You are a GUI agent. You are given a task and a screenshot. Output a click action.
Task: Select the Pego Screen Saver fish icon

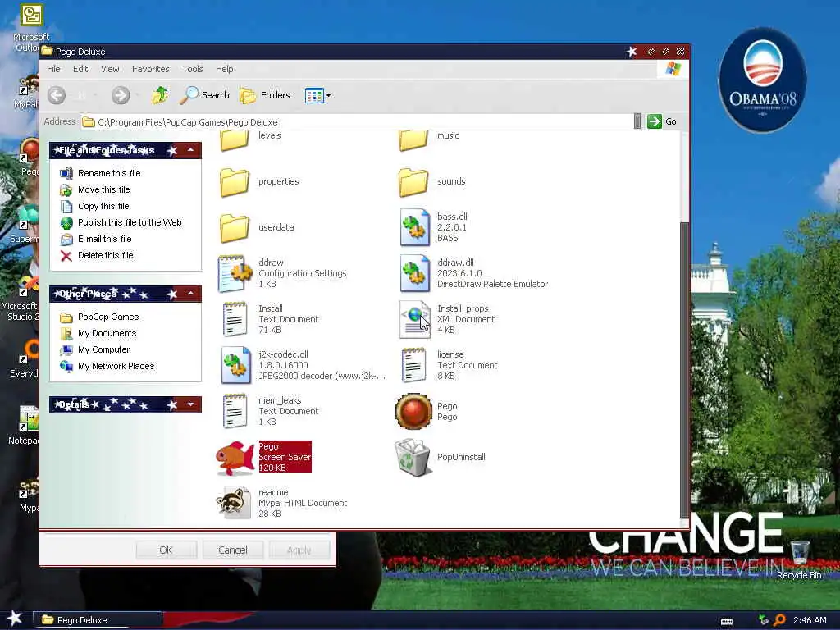(x=235, y=458)
